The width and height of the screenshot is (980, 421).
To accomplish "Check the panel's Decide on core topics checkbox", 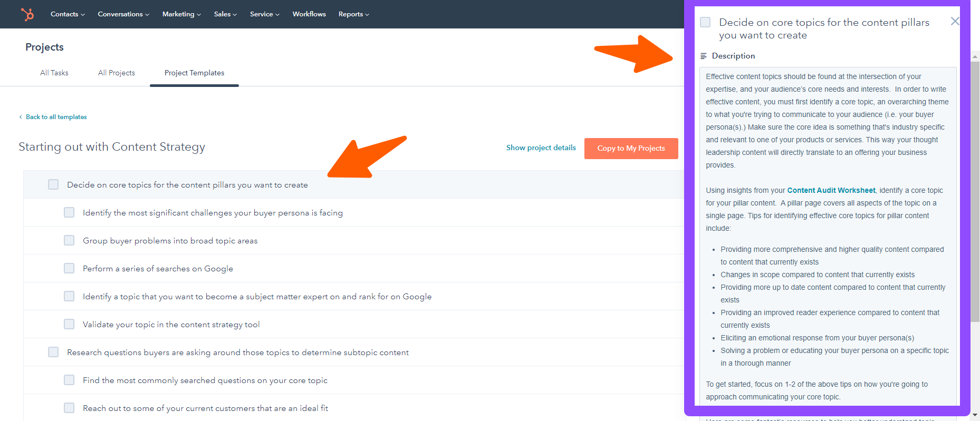I will click(705, 22).
